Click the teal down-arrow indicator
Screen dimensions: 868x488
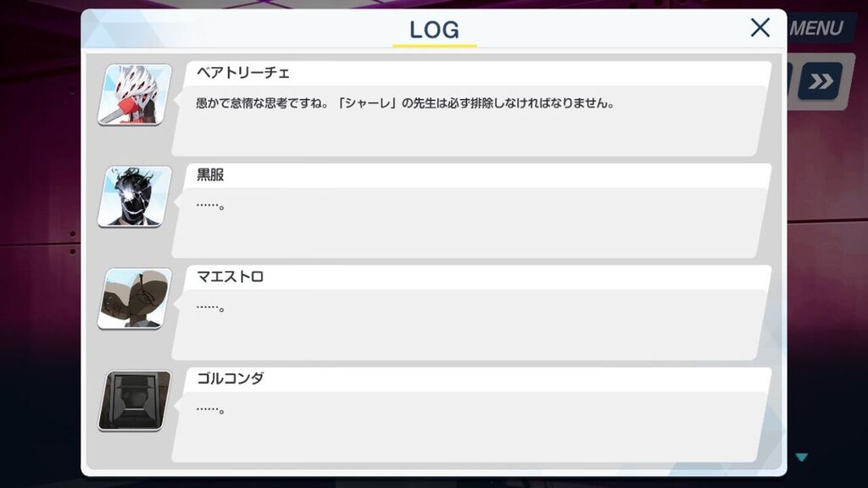(x=802, y=457)
